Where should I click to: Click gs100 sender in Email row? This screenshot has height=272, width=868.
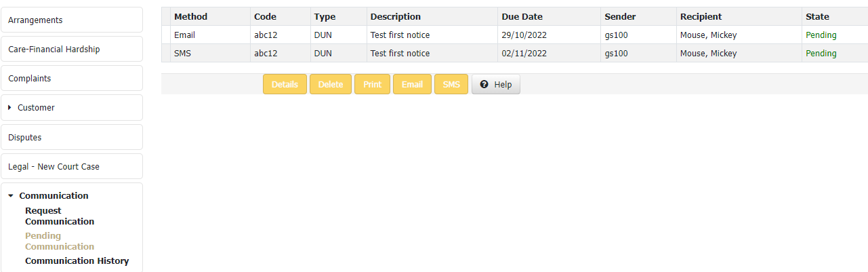[616, 35]
